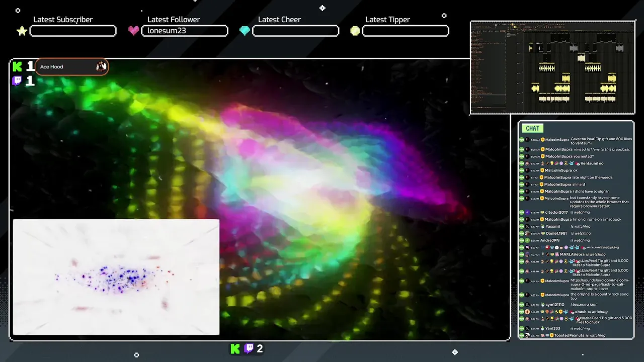Click the empty Latest Subscriber field

click(73, 31)
